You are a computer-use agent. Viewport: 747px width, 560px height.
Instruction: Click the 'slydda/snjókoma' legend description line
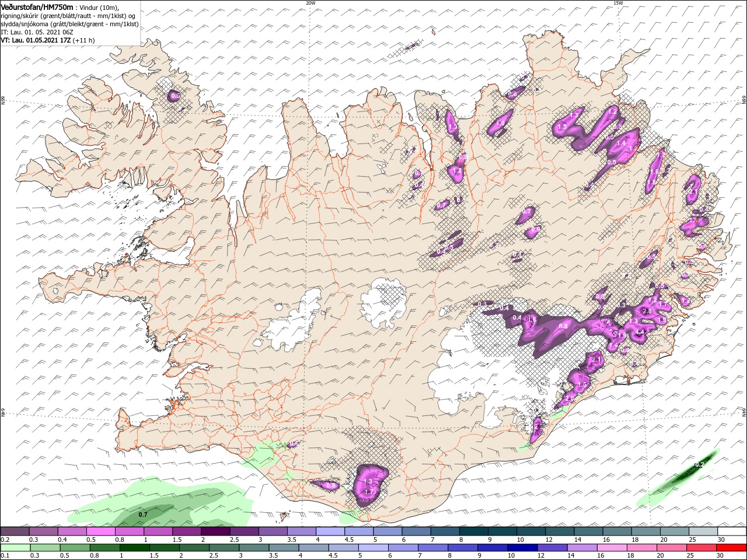pos(69,23)
